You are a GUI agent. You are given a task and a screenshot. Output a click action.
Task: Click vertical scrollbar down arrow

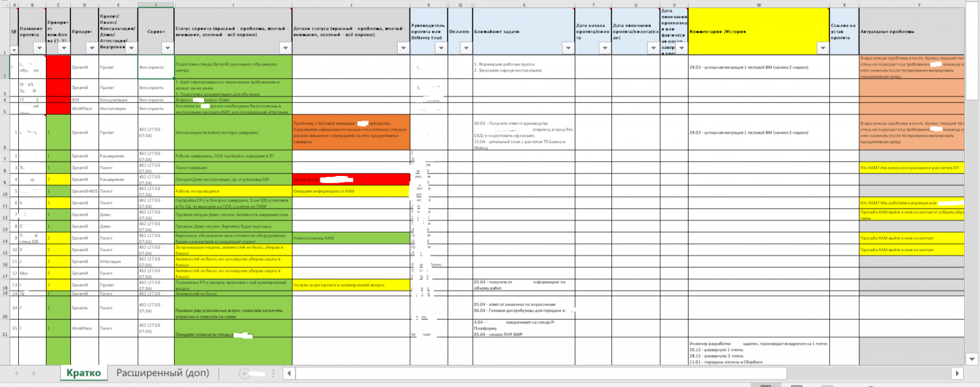pos(973,359)
